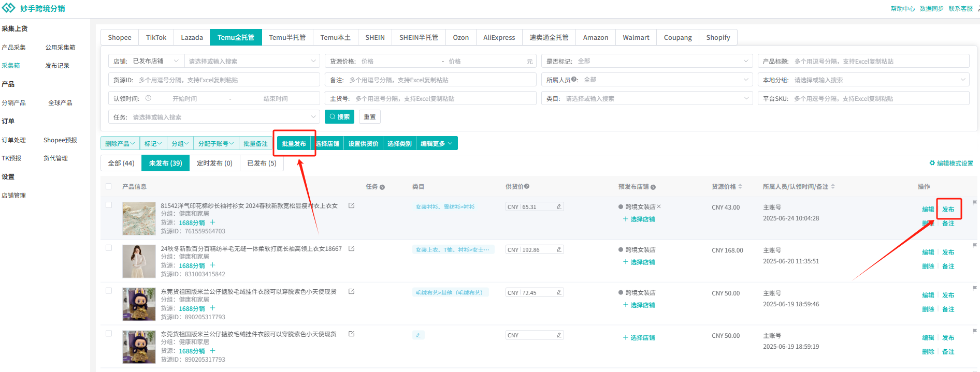The image size is (980, 372).
Task: Open thumbnail of the 81542洋气印花 product
Action: click(x=139, y=218)
